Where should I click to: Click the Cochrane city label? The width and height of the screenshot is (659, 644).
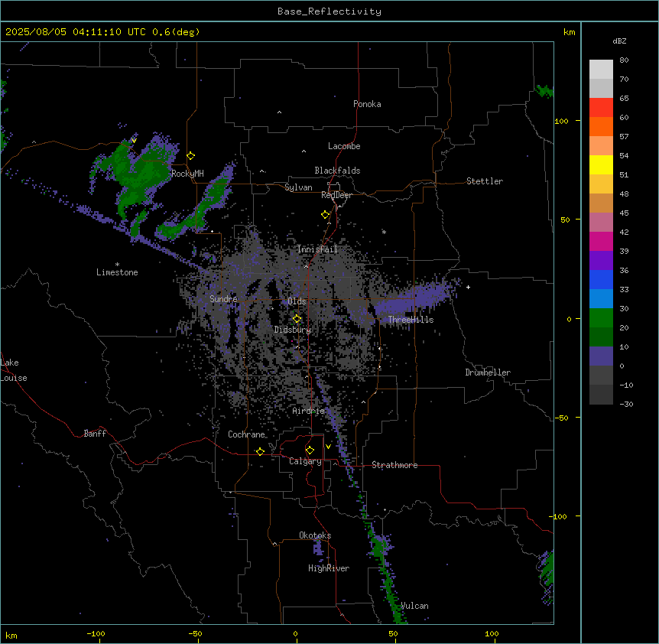(x=246, y=434)
